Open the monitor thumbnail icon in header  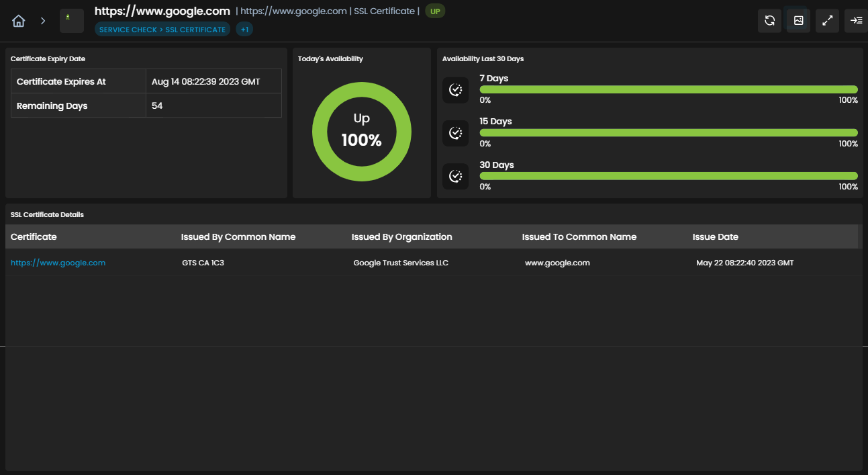pos(72,21)
